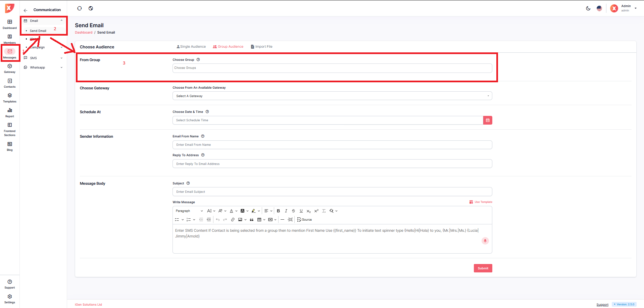The width and height of the screenshot is (644, 308).
Task: Toggle bold formatting in the message editor
Action: coord(278,211)
